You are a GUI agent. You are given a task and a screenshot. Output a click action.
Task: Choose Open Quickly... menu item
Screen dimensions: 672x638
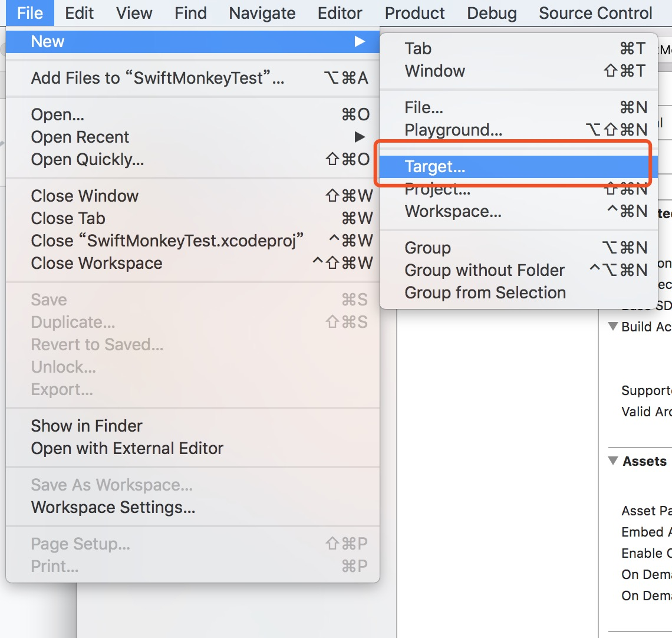[193, 159]
